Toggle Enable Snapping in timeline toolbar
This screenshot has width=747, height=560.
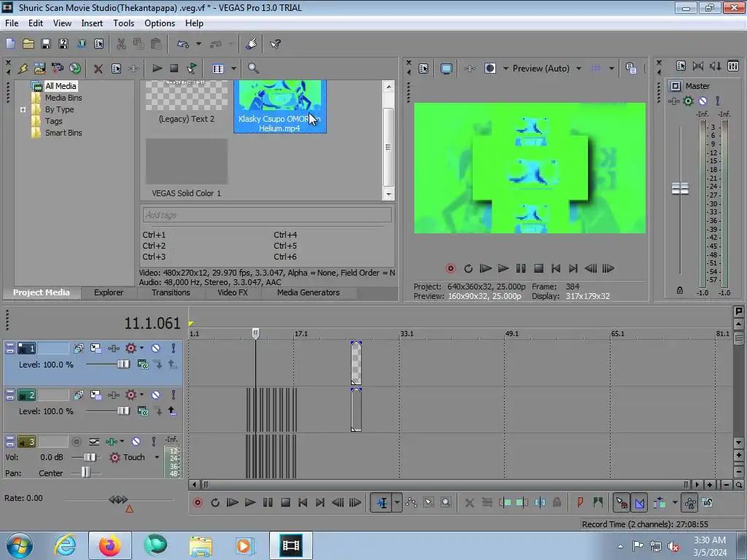[622, 502]
